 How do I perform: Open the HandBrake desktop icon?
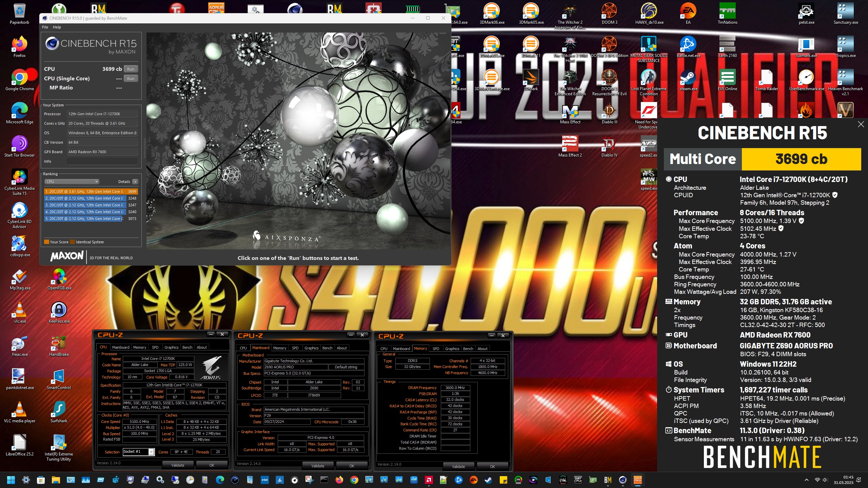coord(59,346)
